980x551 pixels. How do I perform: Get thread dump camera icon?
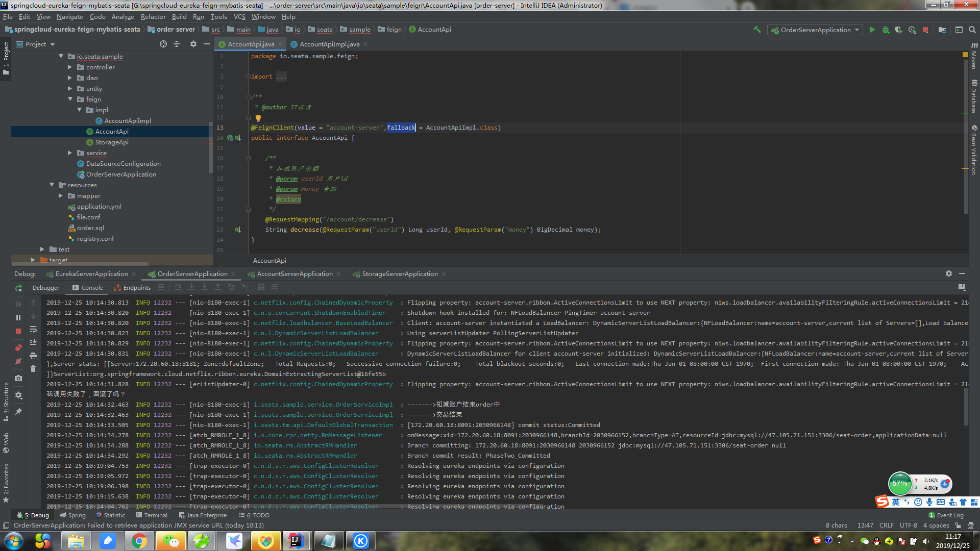point(18,378)
